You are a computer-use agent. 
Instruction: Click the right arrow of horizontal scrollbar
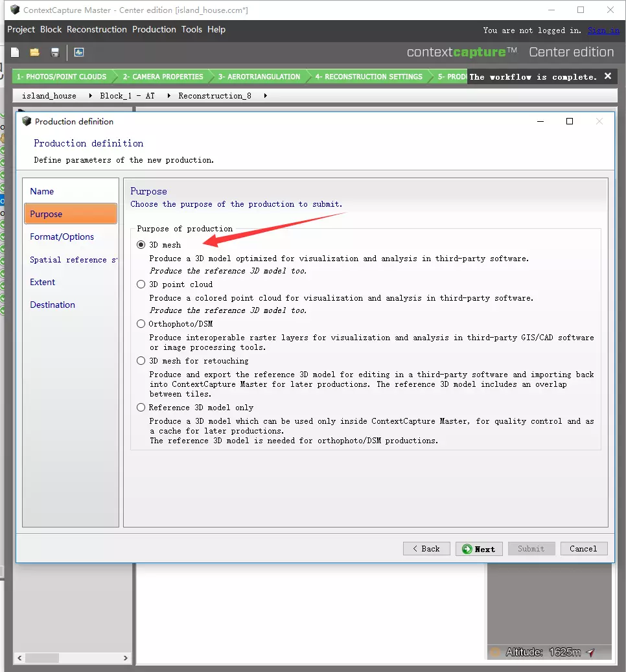(125, 658)
